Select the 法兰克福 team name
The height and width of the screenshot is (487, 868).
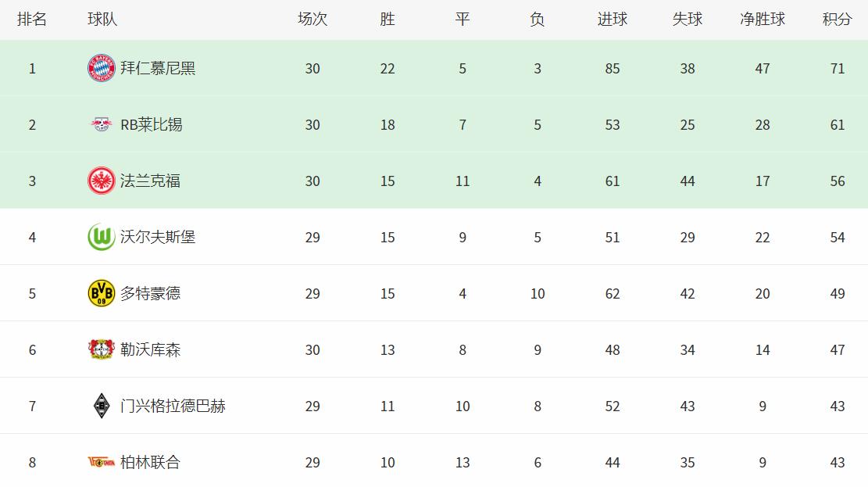(150, 181)
